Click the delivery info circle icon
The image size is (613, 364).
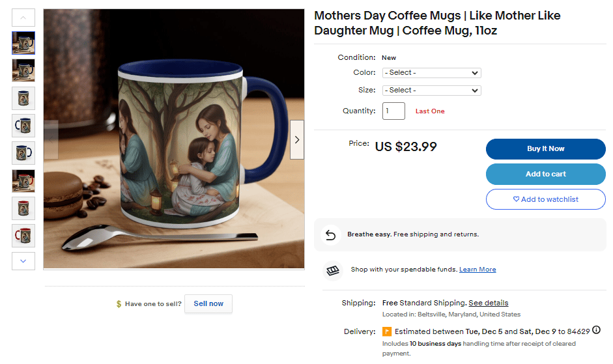point(596,330)
